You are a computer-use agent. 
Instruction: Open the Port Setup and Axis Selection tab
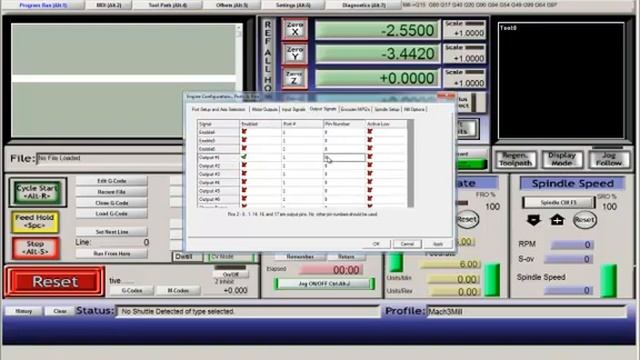[x=219, y=109]
